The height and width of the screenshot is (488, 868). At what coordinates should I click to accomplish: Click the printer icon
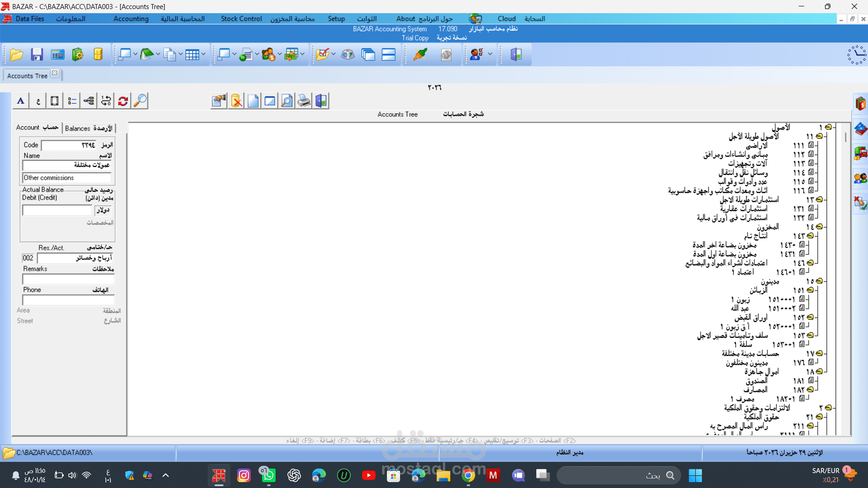tap(304, 101)
